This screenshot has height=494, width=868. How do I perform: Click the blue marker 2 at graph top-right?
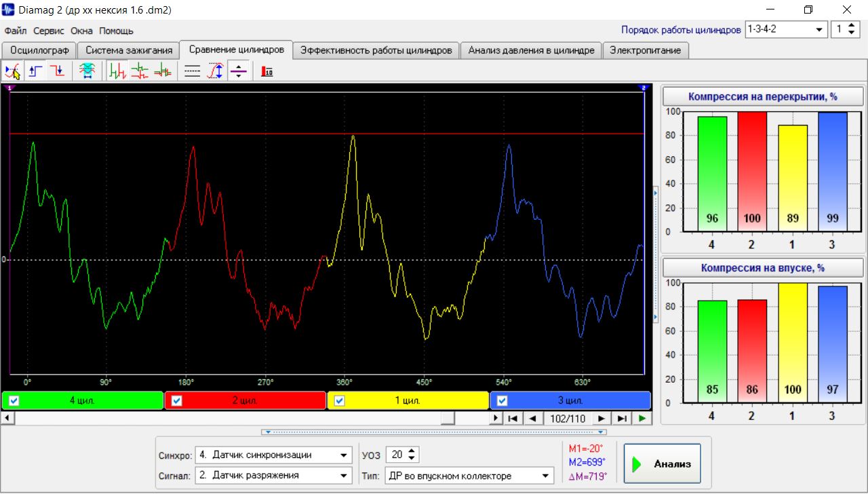pyautogui.click(x=644, y=88)
